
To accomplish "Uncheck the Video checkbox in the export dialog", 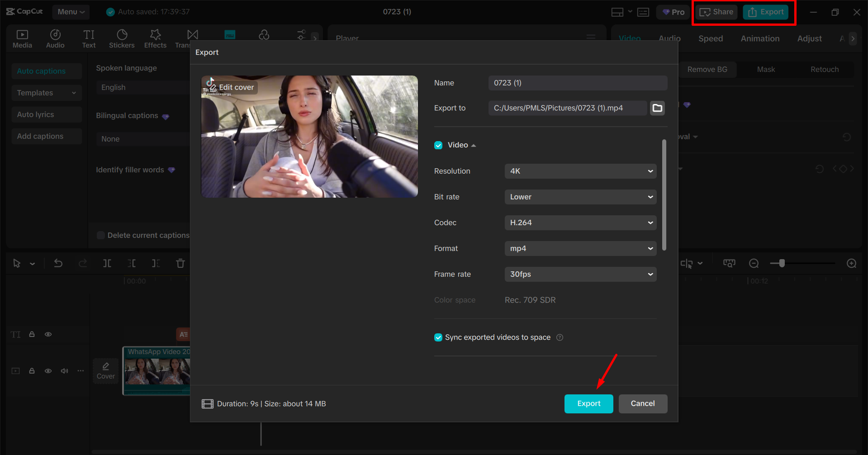I will click(x=438, y=145).
